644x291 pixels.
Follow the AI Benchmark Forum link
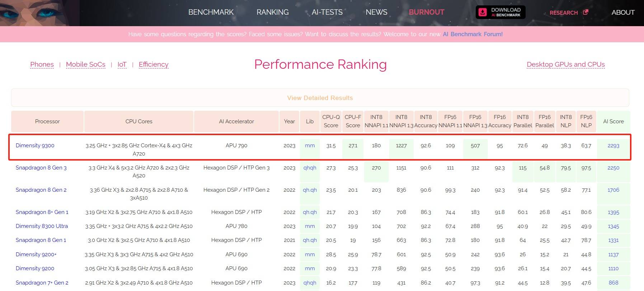[x=473, y=34]
